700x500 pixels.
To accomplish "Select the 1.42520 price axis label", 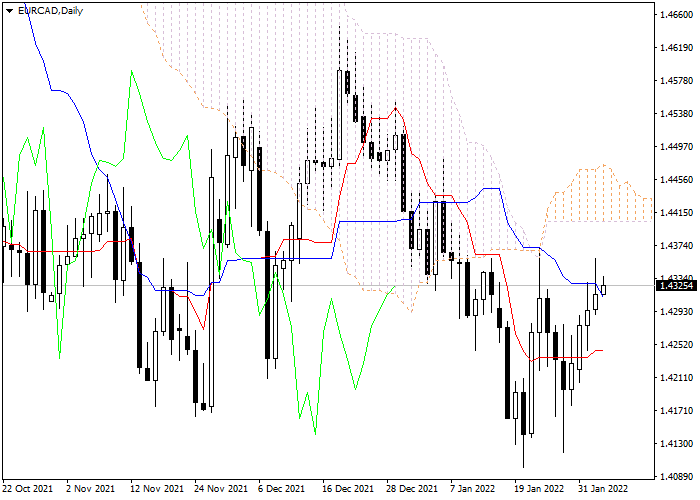I will click(677, 345).
